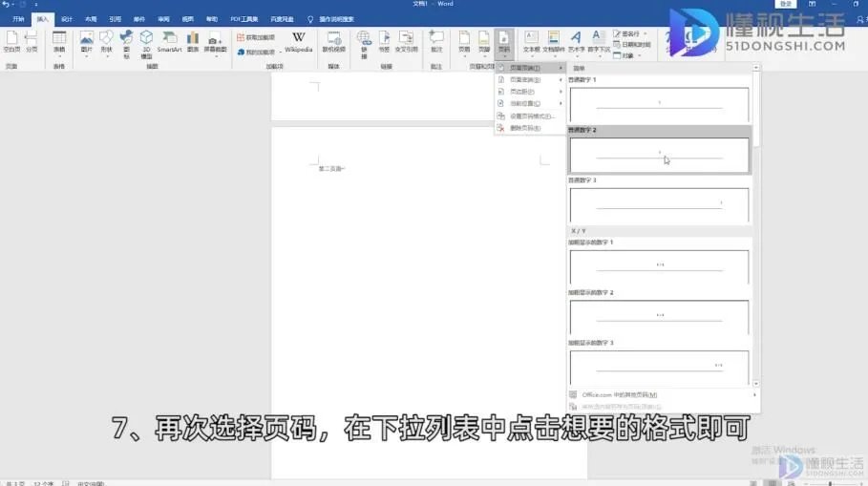Click Cross-reference (交叉引用)
The width and height of the screenshot is (868, 486).
(x=407, y=42)
